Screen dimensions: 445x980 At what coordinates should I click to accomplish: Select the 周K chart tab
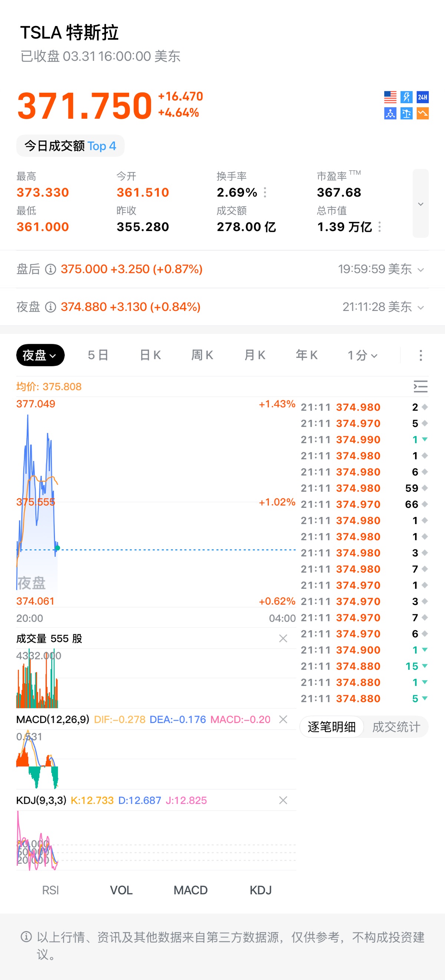[202, 355]
